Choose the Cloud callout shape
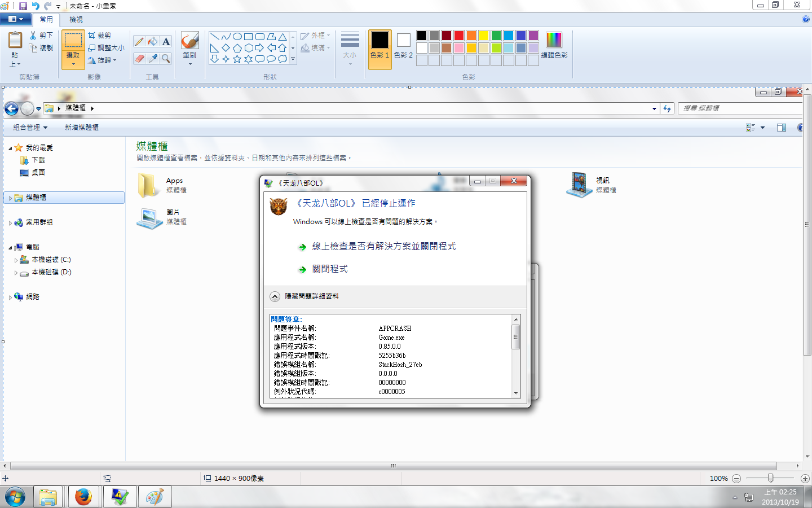 tap(282, 59)
